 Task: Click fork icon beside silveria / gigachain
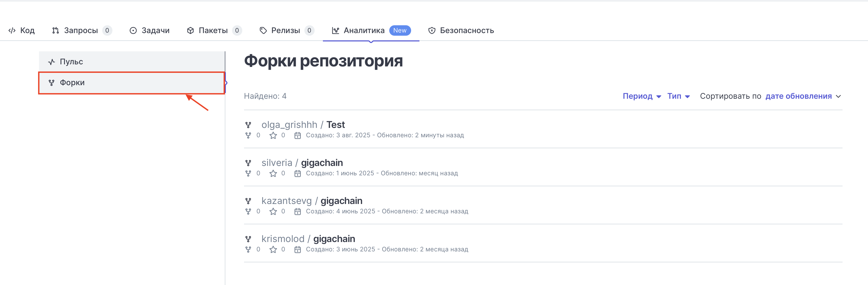[x=248, y=163]
